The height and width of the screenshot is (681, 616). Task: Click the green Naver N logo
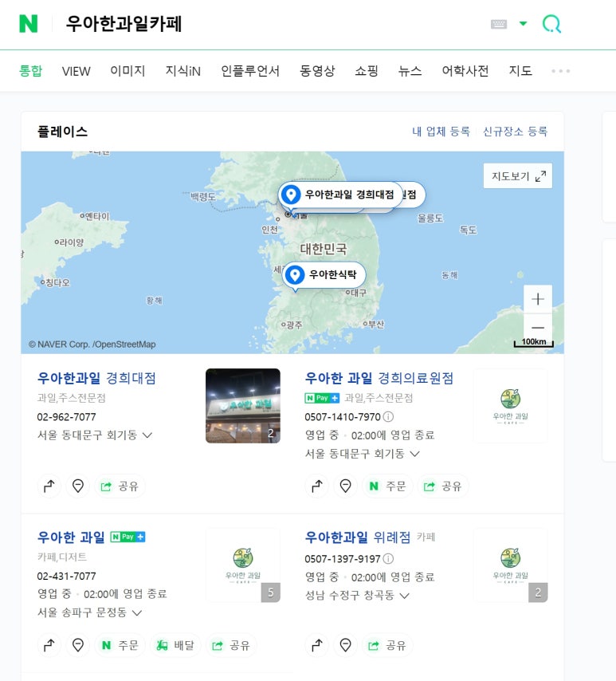click(29, 23)
